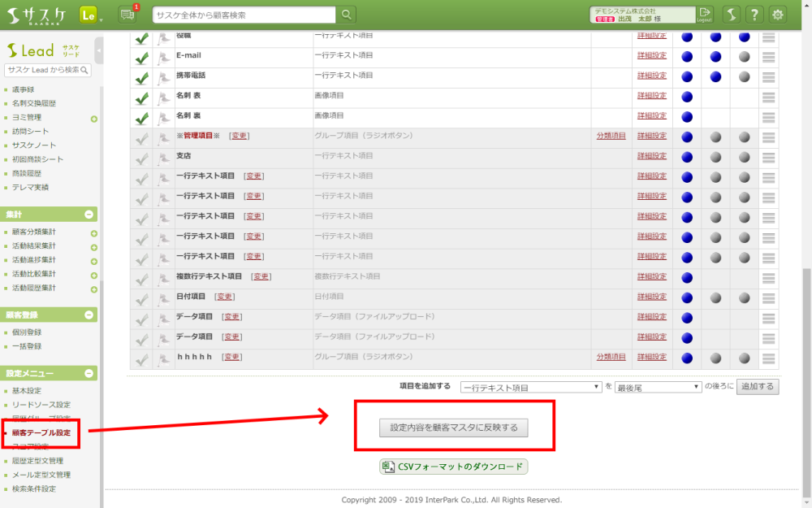Click 詳細設定 link for 携帯電話 row

(x=651, y=76)
